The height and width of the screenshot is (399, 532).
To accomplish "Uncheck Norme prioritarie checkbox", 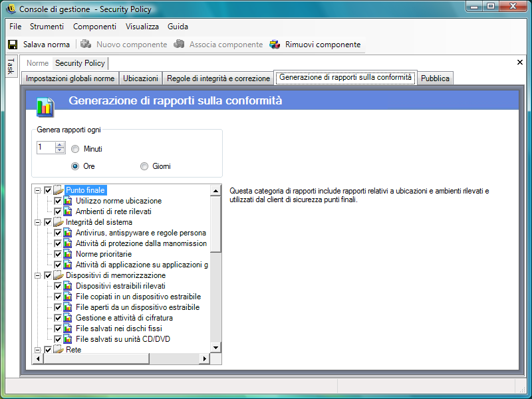I will click(x=58, y=254).
